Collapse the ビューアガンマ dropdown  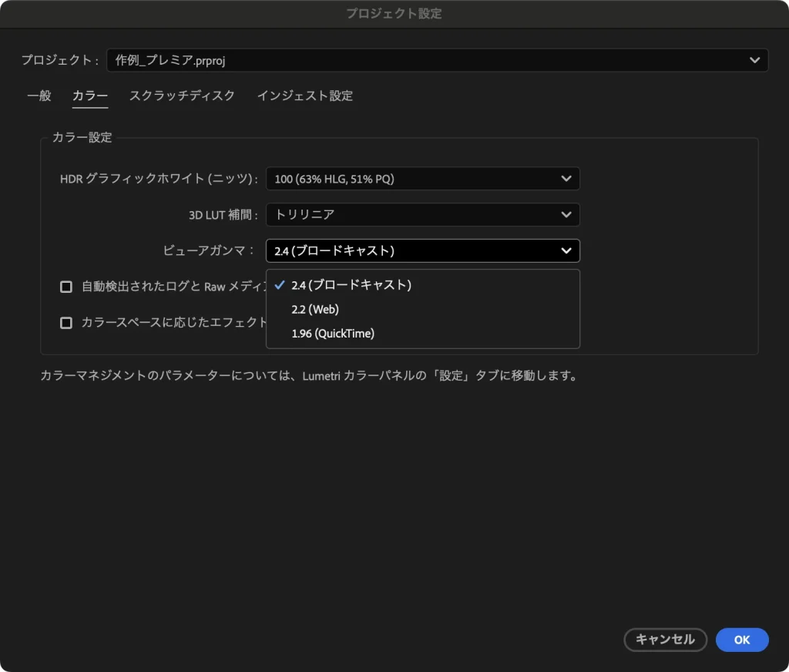(423, 250)
